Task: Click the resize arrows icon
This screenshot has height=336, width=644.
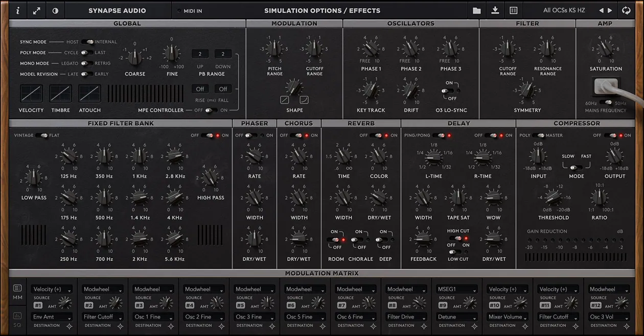Action: click(36, 10)
